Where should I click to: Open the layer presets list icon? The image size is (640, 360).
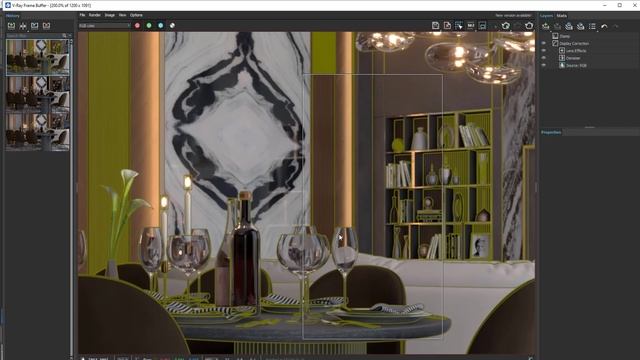[x=592, y=27]
